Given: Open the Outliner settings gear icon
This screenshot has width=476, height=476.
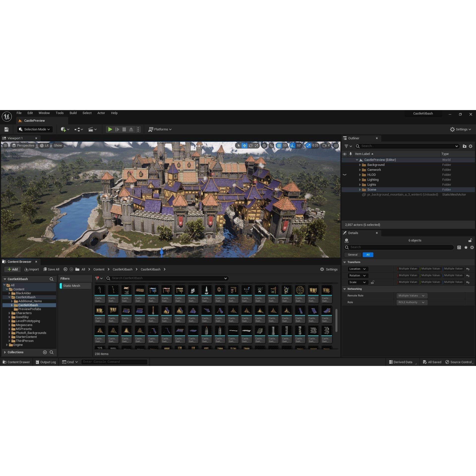Looking at the screenshot, I should 471,146.
